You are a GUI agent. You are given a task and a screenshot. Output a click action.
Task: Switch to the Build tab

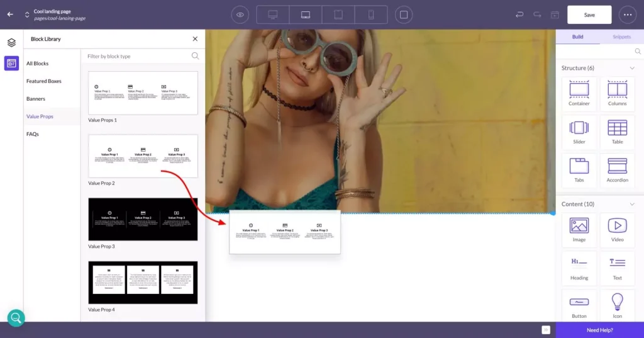[577, 37]
